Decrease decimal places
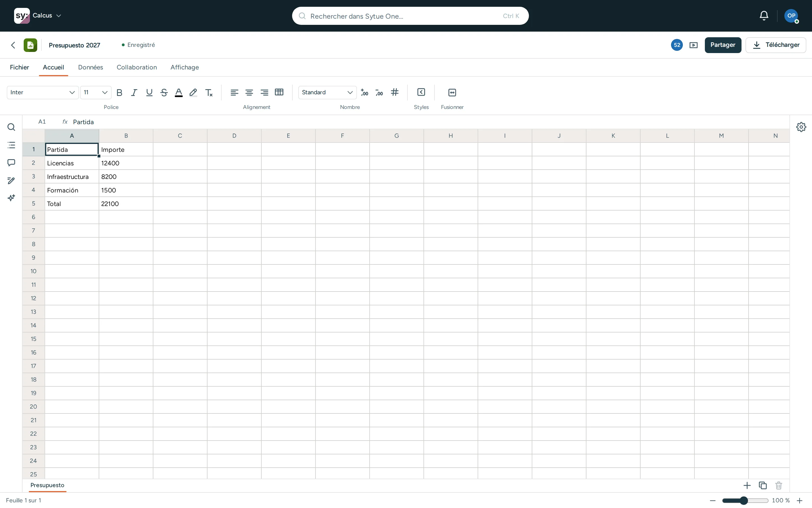The height and width of the screenshot is (508, 812). tap(379, 92)
